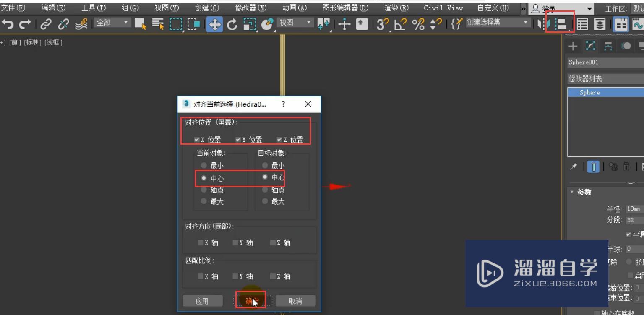Toggle the Percent Snap icon
644x315 pixels.
pyautogui.click(x=418, y=24)
